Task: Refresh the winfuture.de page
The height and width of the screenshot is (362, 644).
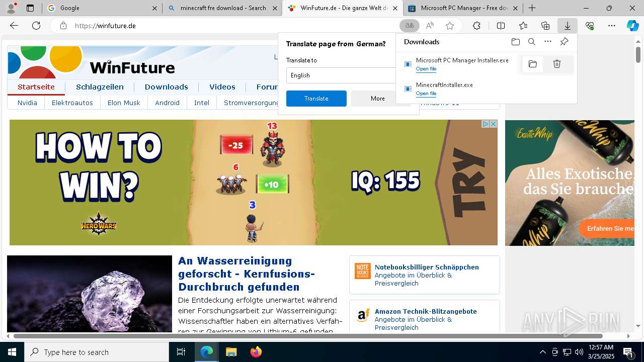Action: click(x=36, y=26)
